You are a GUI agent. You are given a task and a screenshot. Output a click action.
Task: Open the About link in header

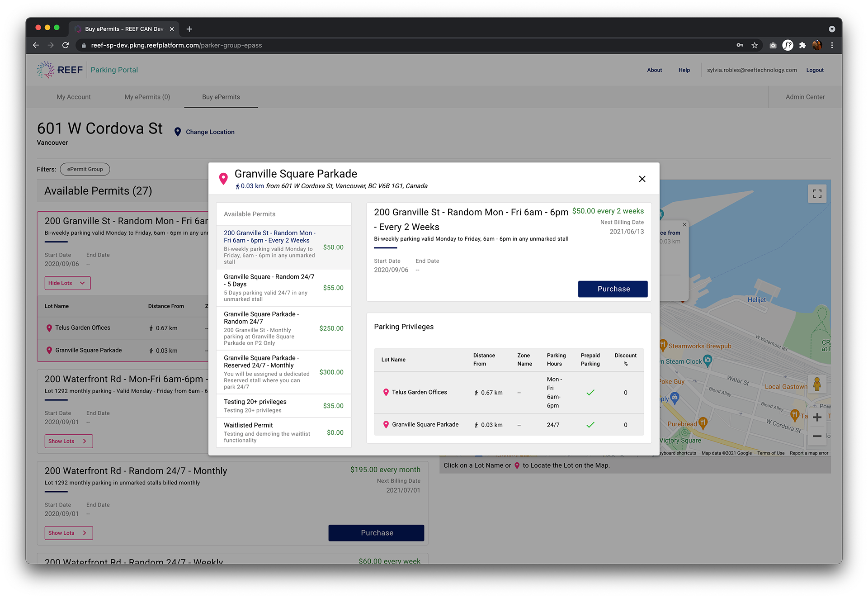click(654, 70)
